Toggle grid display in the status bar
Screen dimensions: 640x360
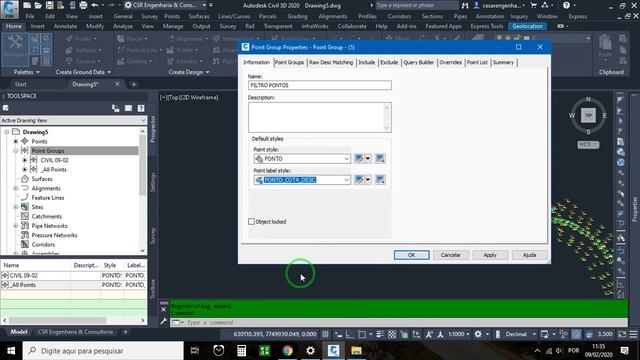[325, 334]
